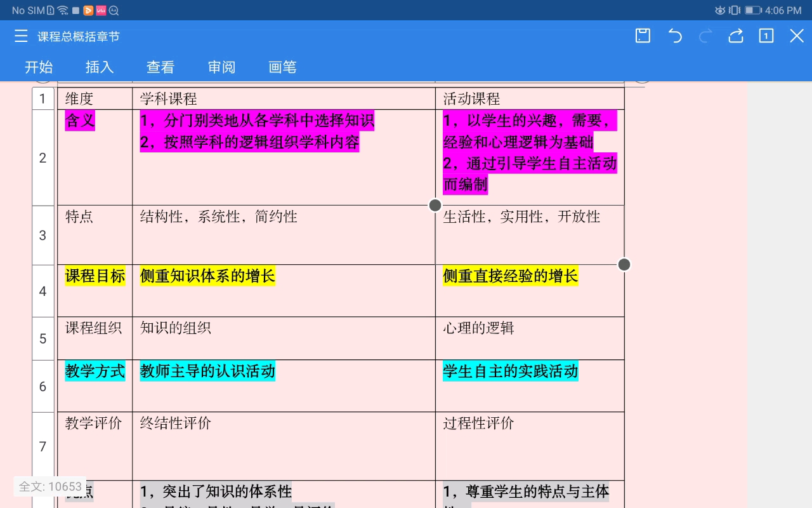Click the 维度 header cell
This screenshot has width=812, height=508.
79,98
